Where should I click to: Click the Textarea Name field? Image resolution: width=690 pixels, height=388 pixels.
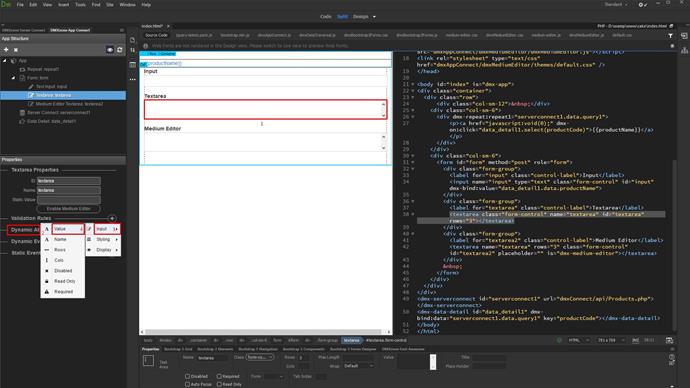pos(69,190)
